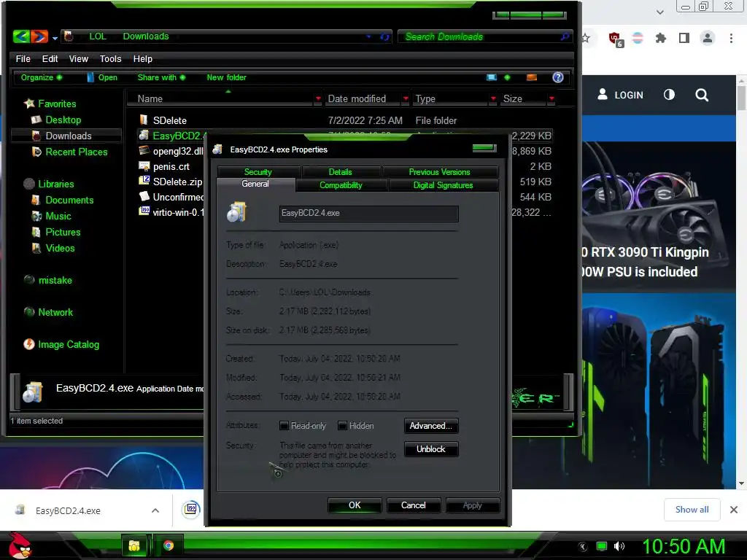The width and height of the screenshot is (747, 560).
Task: Select the opengl32.dll file icon
Action: tap(144, 151)
